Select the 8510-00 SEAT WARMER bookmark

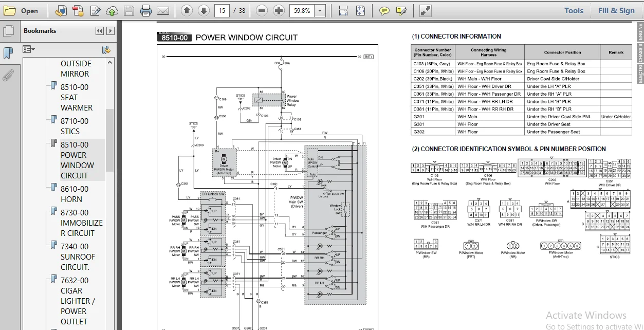77,98
